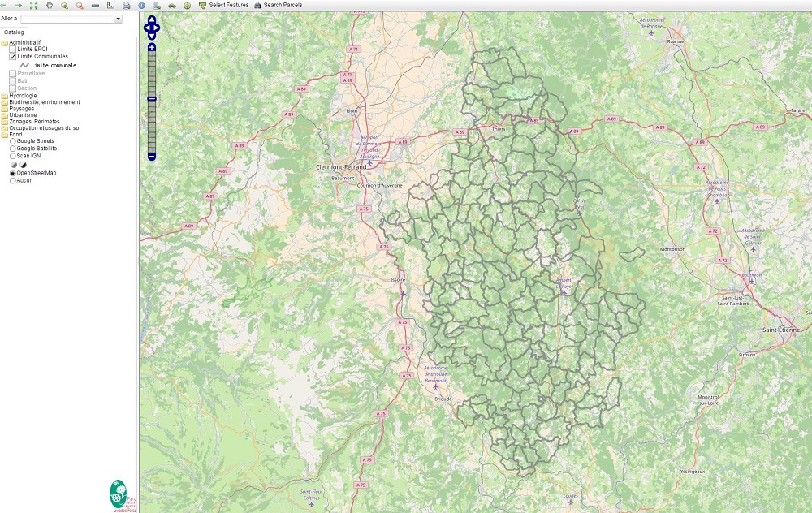The image size is (812, 513).
Task: Toggle the Parcellaire checkbox
Action: tap(13, 74)
